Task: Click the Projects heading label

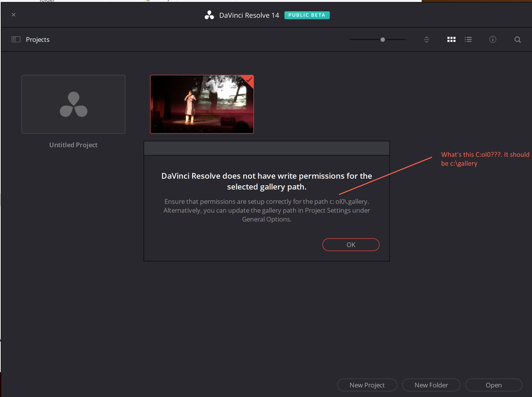Action: (38, 40)
